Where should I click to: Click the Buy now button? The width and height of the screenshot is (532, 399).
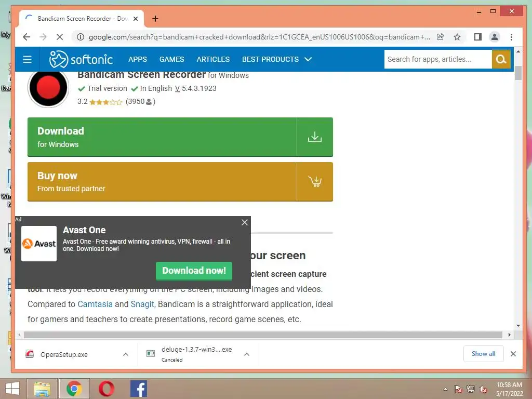click(180, 181)
